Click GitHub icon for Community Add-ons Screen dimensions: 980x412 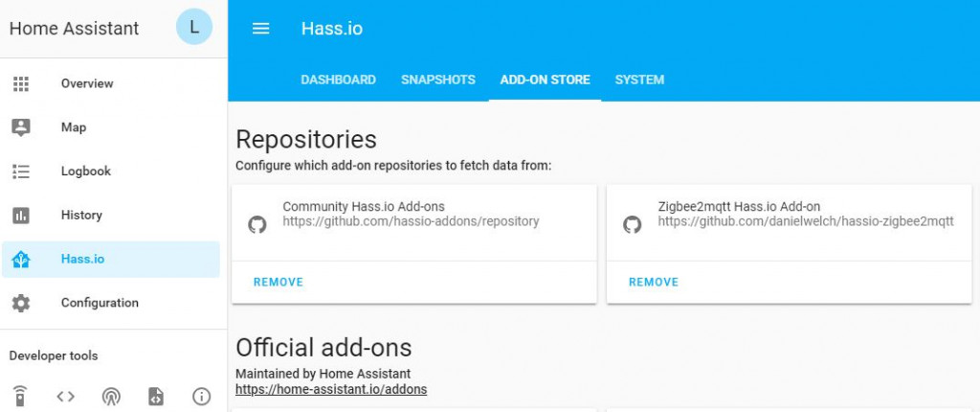[x=256, y=224]
